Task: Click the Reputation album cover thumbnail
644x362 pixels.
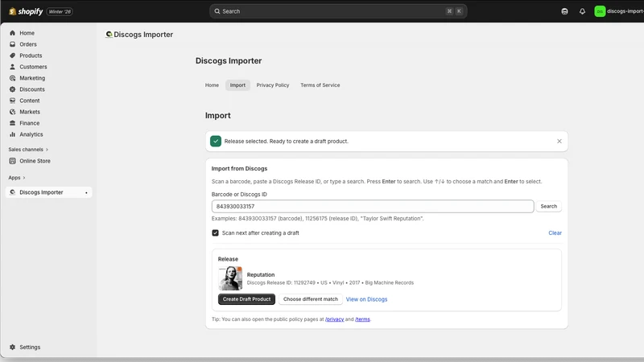Action: [x=230, y=278]
